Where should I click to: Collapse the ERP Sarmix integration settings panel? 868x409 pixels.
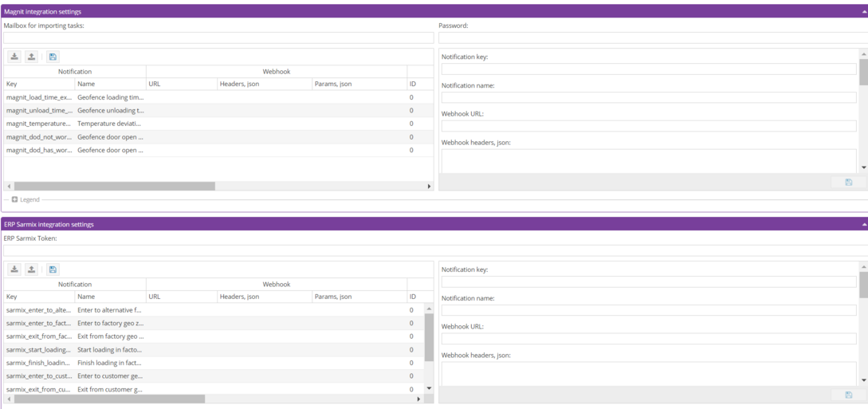tap(864, 225)
